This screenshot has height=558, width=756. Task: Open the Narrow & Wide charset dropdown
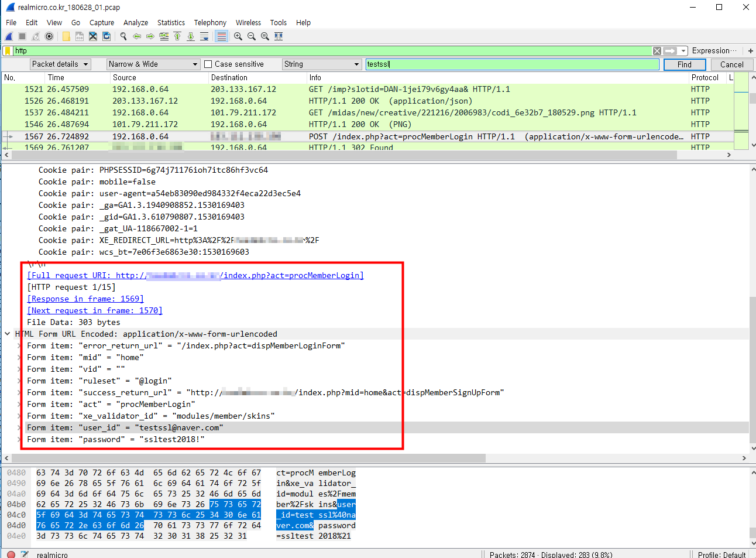(x=154, y=64)
